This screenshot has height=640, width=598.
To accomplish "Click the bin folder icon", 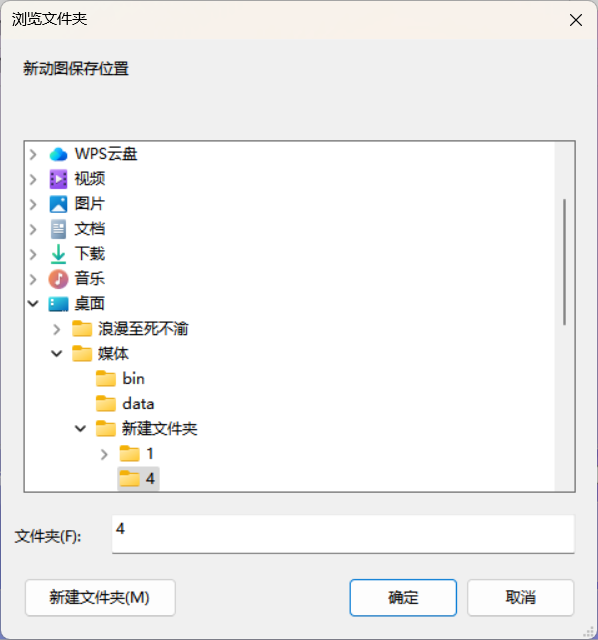I will tap(106, 379).
